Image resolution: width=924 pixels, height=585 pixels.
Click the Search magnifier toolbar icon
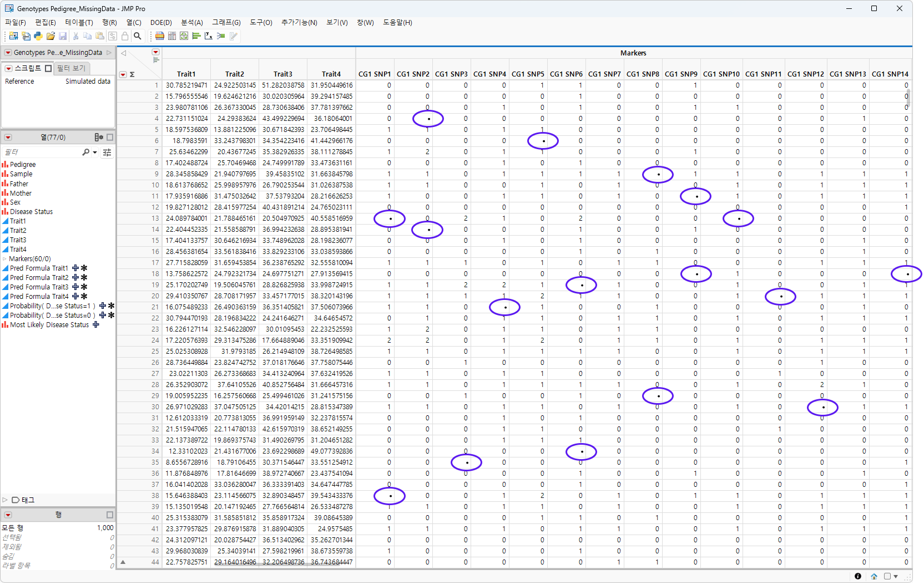pyautogui.click(x=138, y=36)
